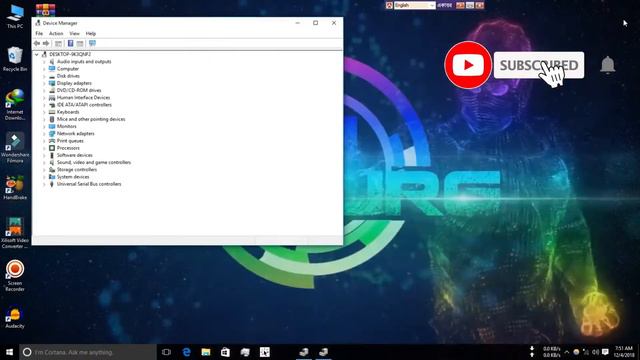This screenshot has width=640, height=360.
Task: Expand IDE ATA/ATAPI controllers category
Action: tap(44, 105)
